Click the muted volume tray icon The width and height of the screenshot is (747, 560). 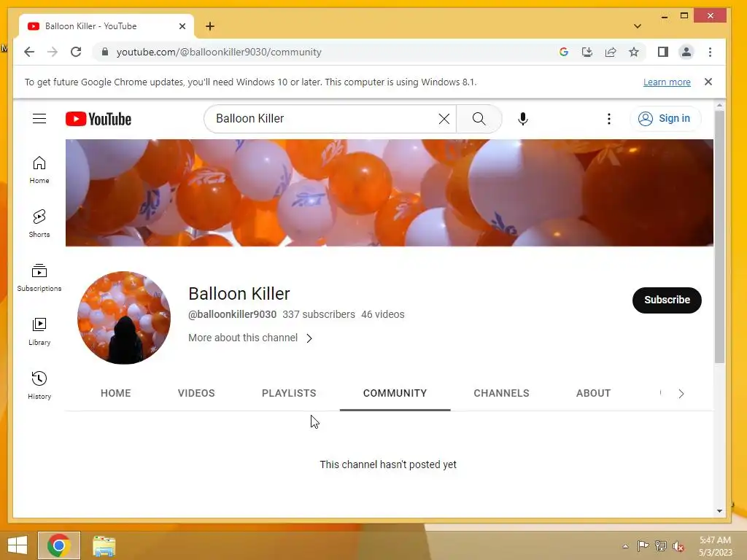[x=678, y=546]
